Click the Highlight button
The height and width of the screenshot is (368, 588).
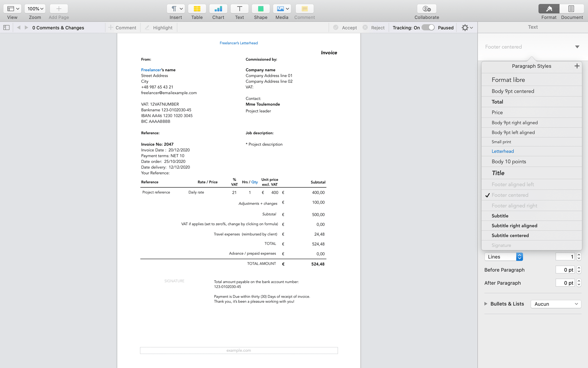[x=159, y=28]
